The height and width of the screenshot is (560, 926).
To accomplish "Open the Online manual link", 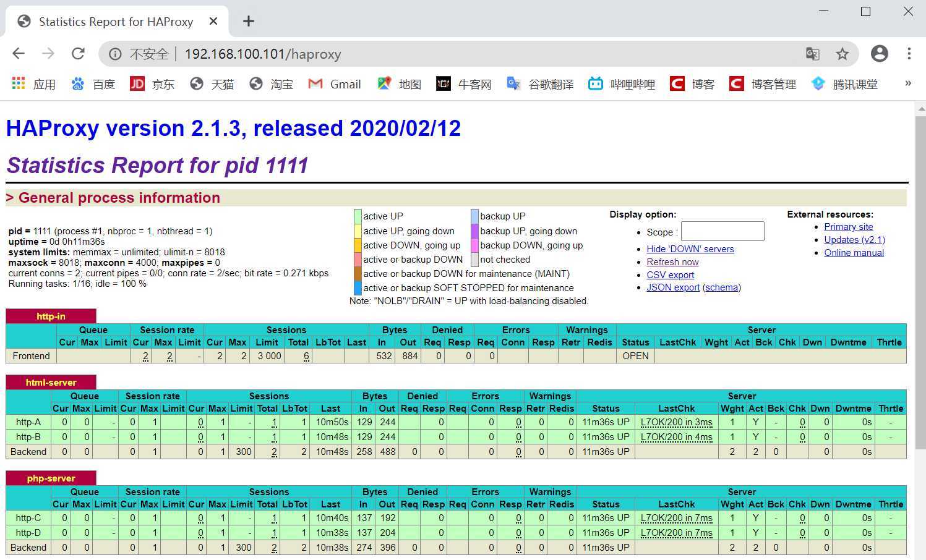I will 854,253.
